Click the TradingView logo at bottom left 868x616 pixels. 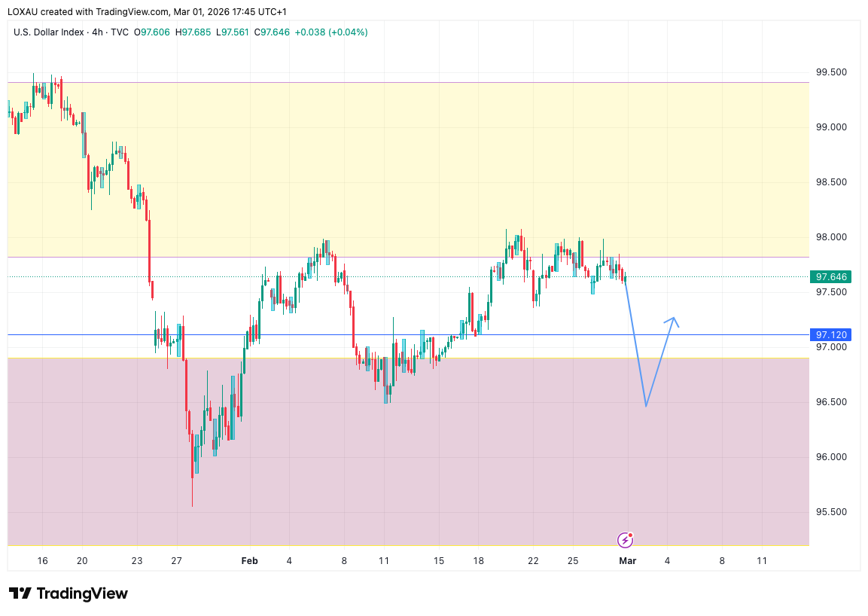click(69, 593)
